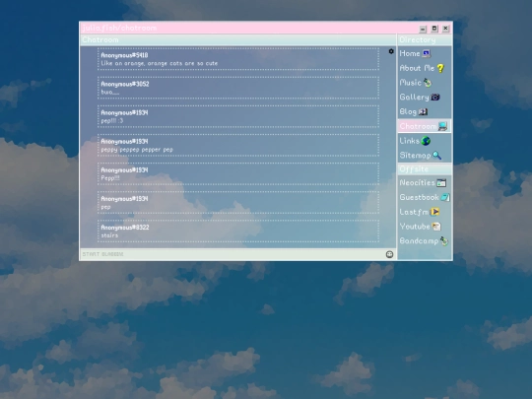Viewport: 532px width, 399px height.
Task: Open the Guestbook offsite link
Action: point(419,197)
